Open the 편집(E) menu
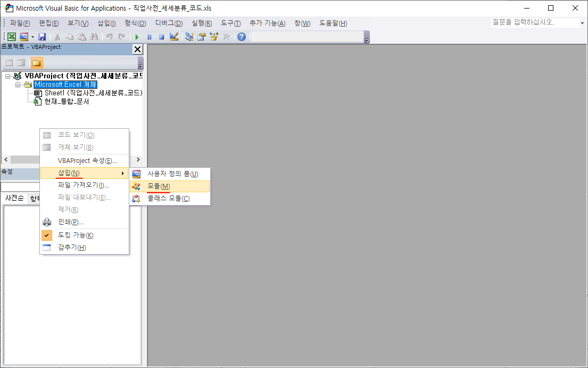The width and height of the screenshot is (588, 368). point(49,23)
